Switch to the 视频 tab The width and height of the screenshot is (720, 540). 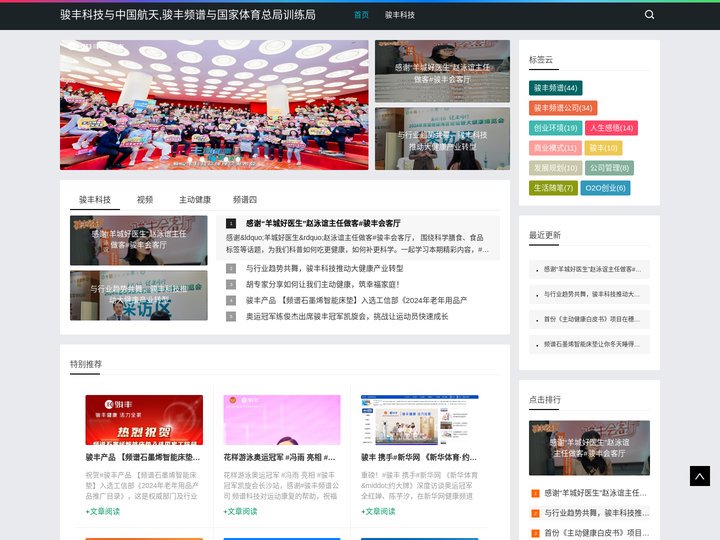[145, 200]
